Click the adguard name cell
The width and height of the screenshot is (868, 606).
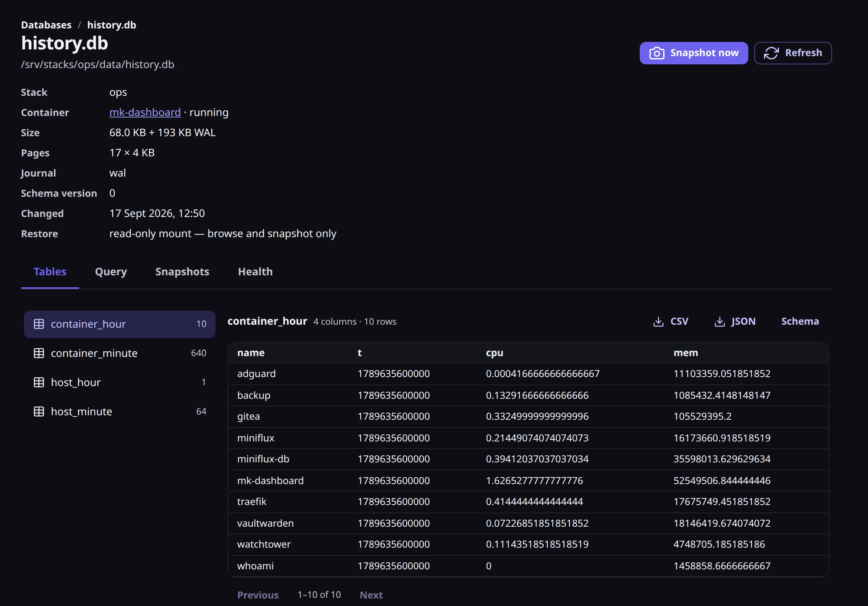click(256, 373)
